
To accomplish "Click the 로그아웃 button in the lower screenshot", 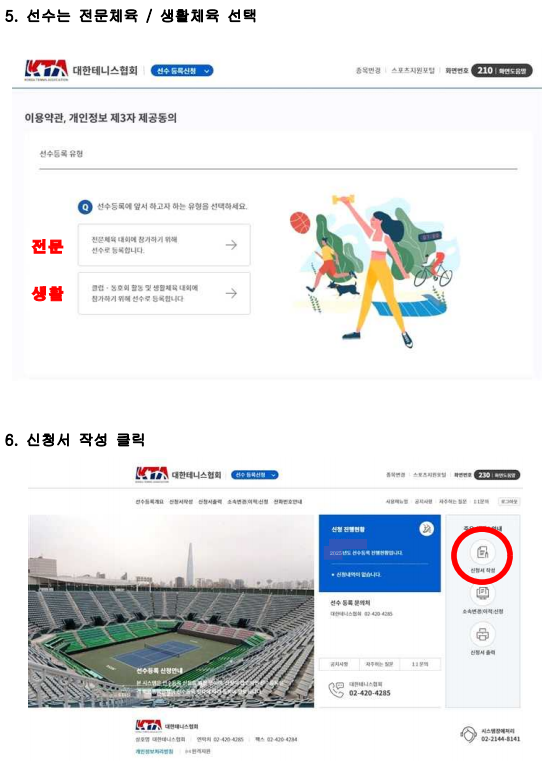I will (x=509, y=501).
